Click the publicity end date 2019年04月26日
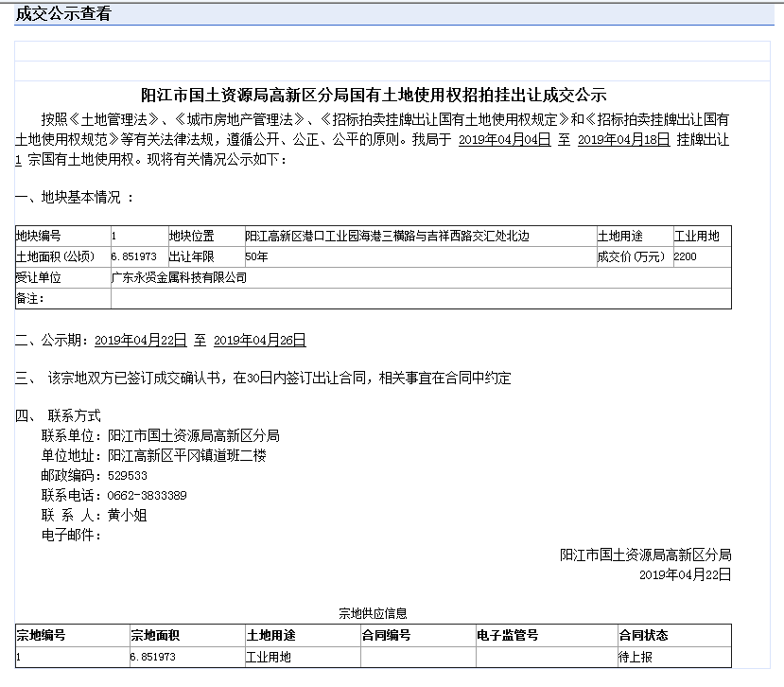 coord(259,341)
